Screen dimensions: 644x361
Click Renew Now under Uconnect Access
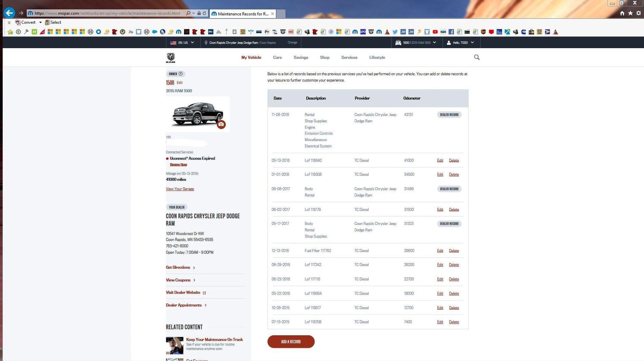(x=178, y=165)
